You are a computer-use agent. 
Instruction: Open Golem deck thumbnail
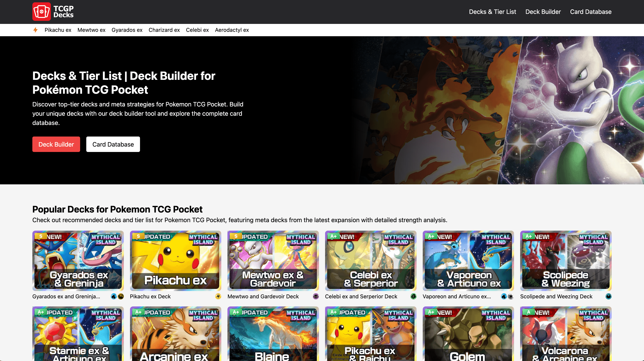point(468,334)
